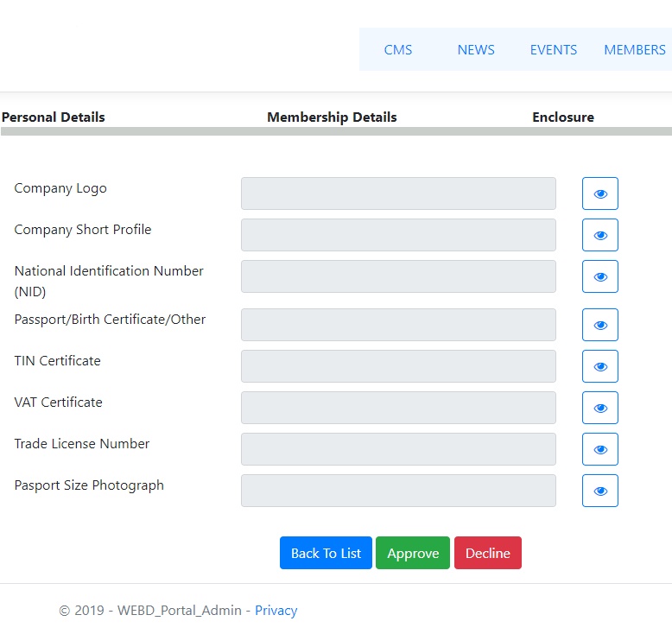
Task: Click the Company Logo input field
Action: coord(398,193)
